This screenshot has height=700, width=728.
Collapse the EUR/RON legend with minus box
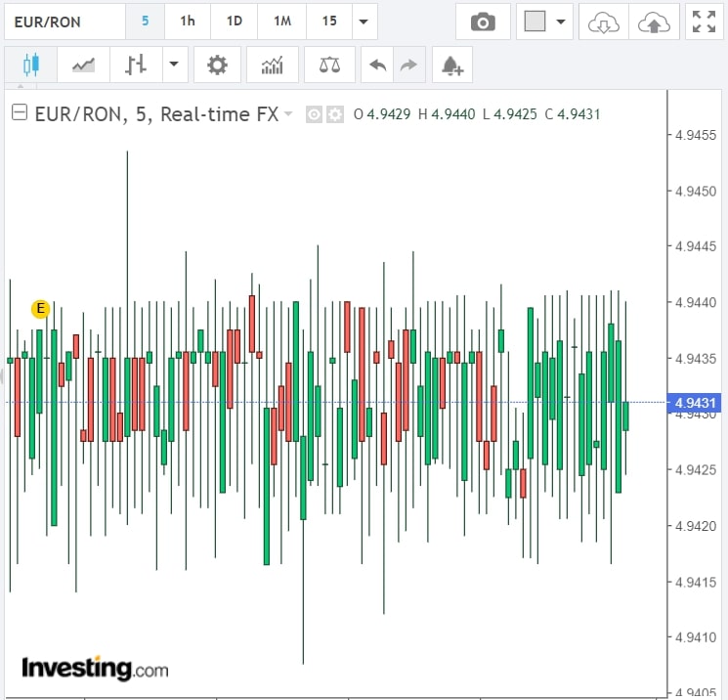19,113
